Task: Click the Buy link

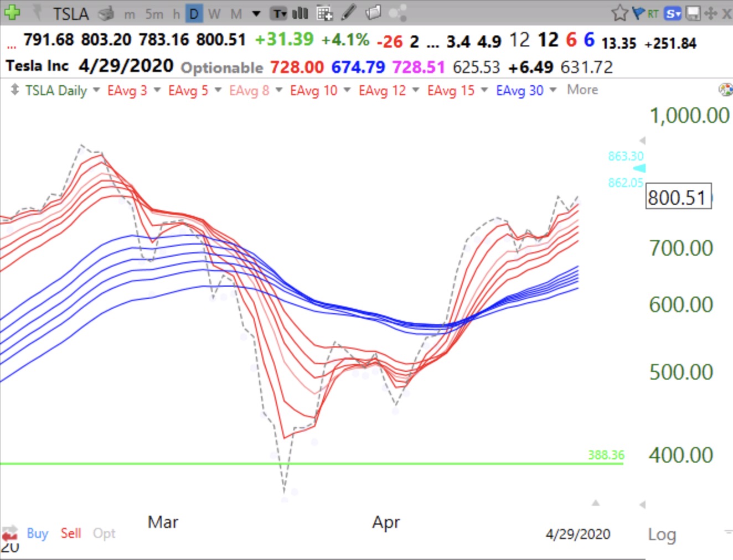Action: coord(38,533)
